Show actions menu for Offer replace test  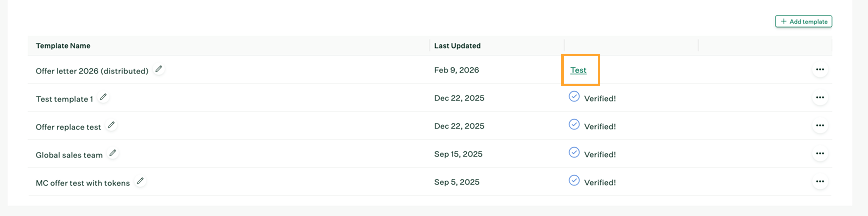coord(819,126)
